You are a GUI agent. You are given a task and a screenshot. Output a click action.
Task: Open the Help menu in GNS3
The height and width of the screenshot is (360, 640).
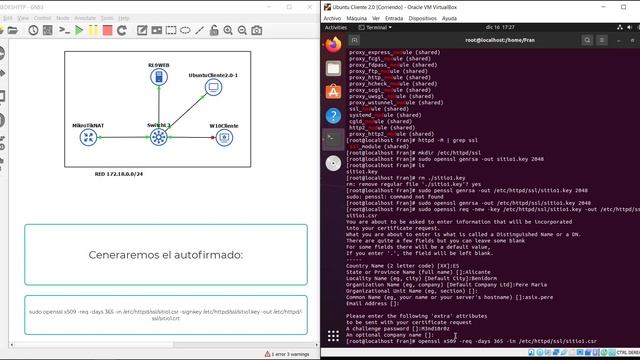pyautogui.click(x=124, y=18)
